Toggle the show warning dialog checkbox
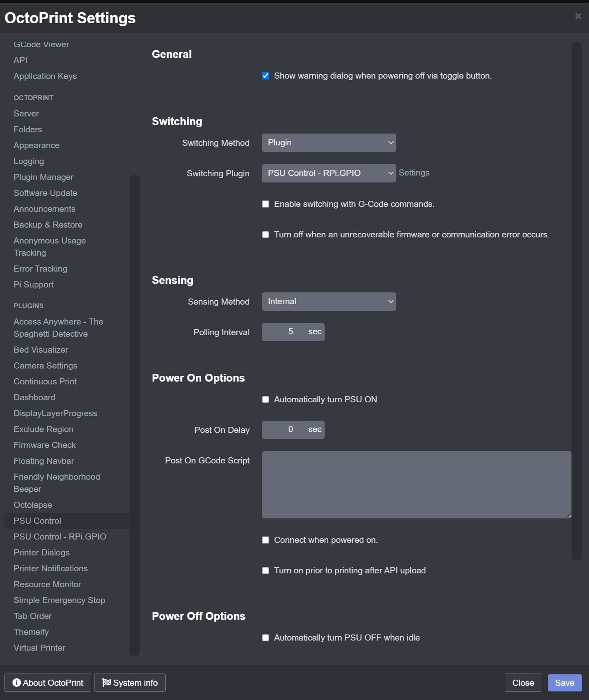Image resolution: width=589 pixels, height=700 pixels. pyautogui.click(x=266, y=76)
